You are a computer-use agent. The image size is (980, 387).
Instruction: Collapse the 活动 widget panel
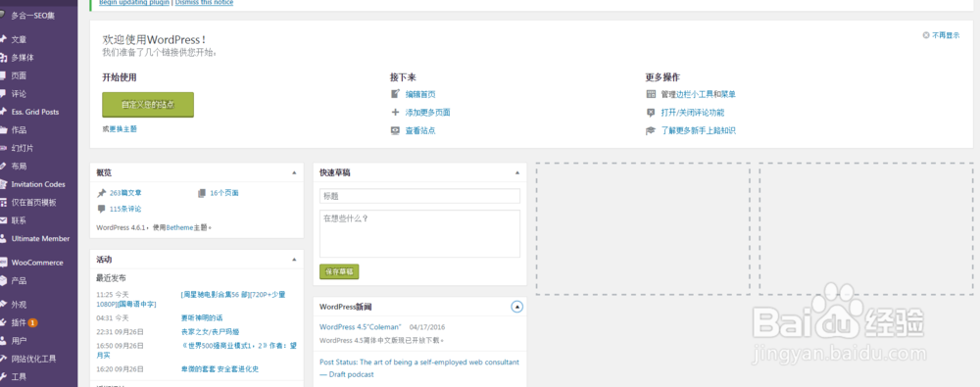[x=294, y=259]
